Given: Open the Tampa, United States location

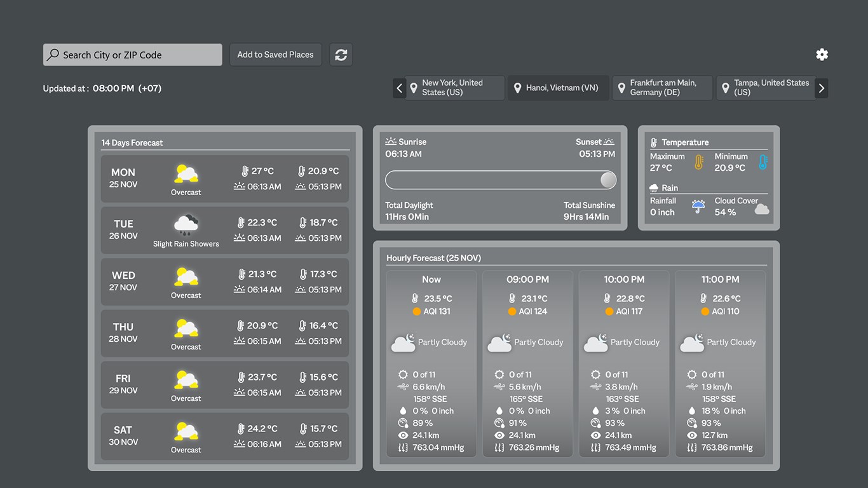Looking at the screenshot, I should pos(766,88).
